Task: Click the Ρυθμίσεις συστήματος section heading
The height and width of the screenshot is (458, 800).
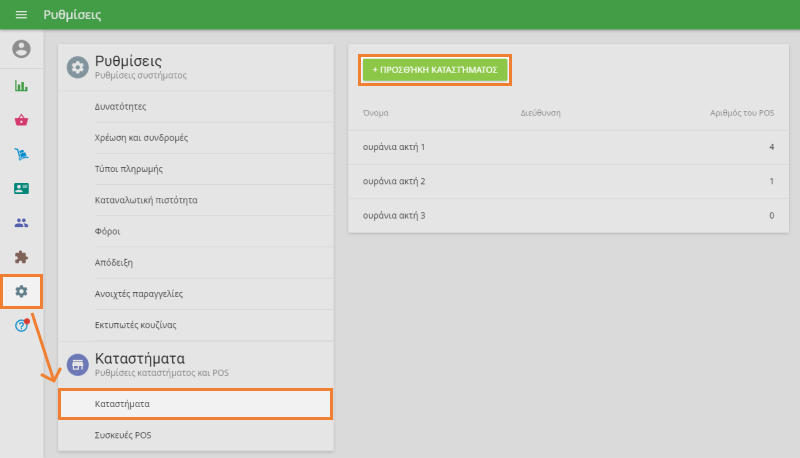Action: tap(141, 75)
